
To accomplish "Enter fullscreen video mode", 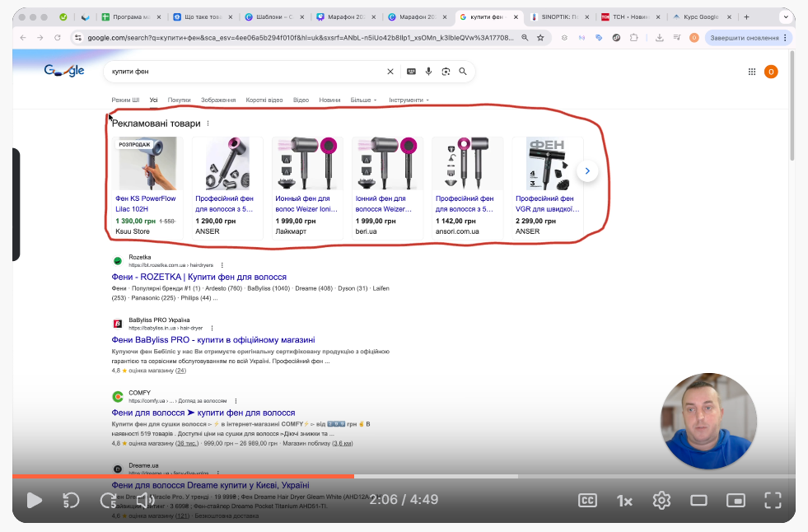I will 773,500.
